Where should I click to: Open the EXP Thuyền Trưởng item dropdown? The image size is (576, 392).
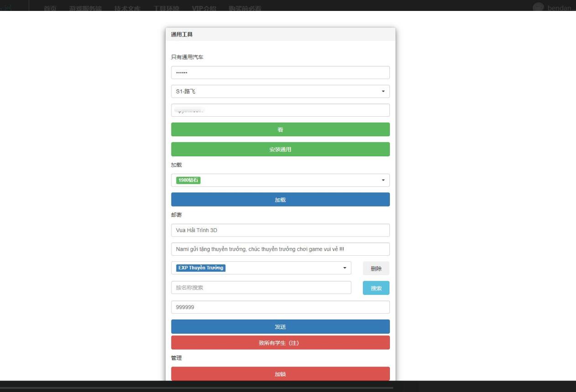tap(261, 268)
